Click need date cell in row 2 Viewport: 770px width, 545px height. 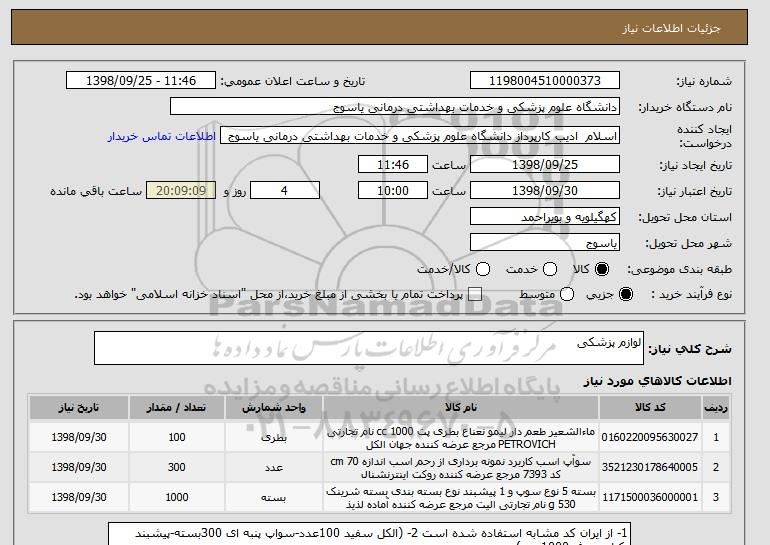click(79, 467)
